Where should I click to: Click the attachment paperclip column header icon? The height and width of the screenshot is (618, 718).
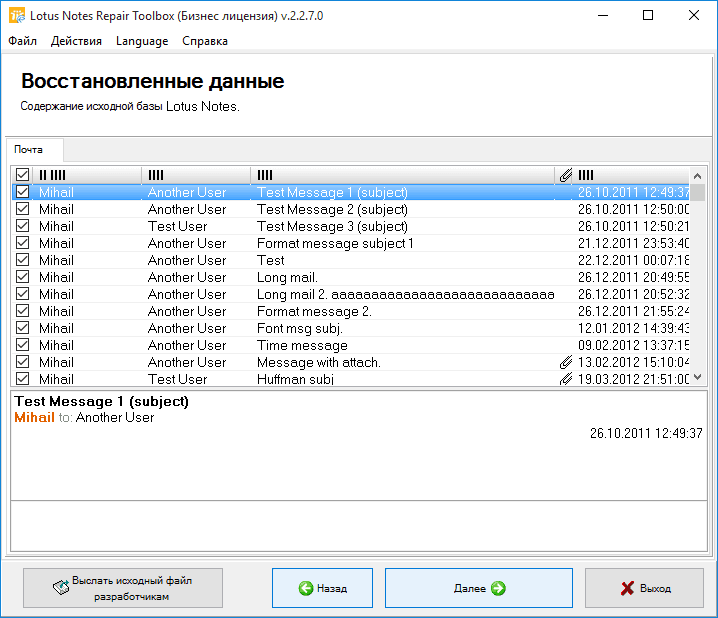coord(566,175)
